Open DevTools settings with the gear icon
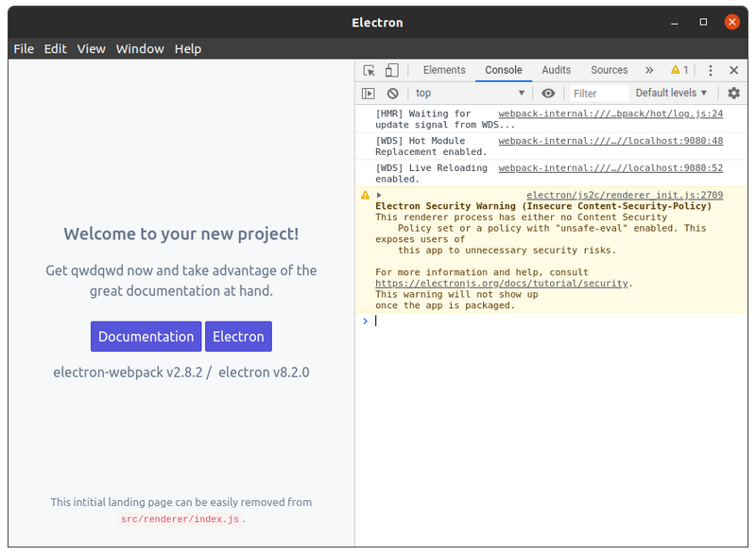 point(733,93)
